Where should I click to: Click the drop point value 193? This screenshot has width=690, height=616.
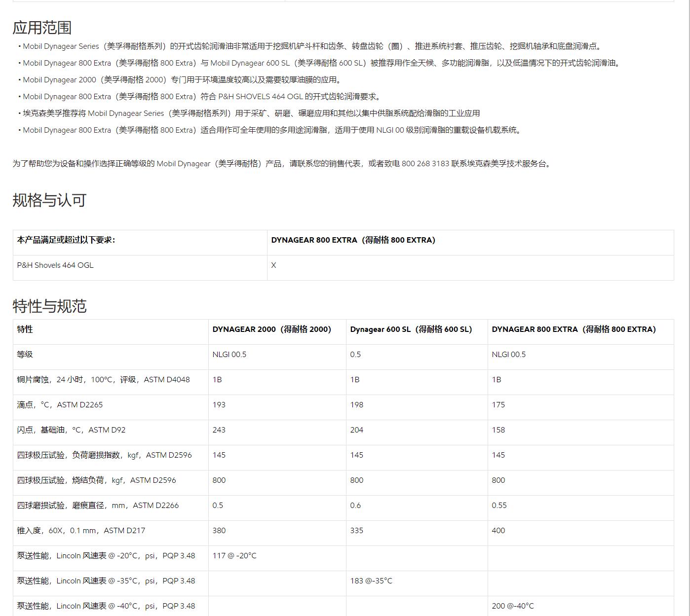tap(219, 405)
